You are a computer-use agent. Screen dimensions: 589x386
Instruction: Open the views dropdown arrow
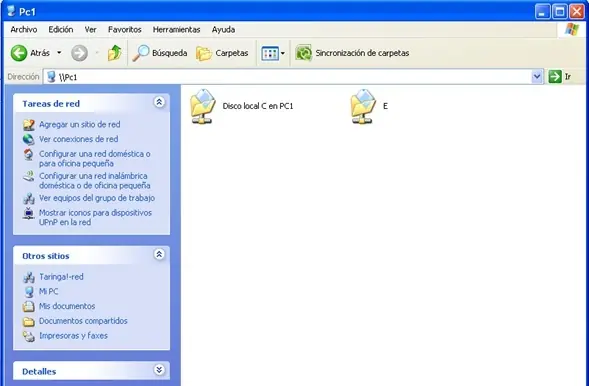tap(282, 53)
